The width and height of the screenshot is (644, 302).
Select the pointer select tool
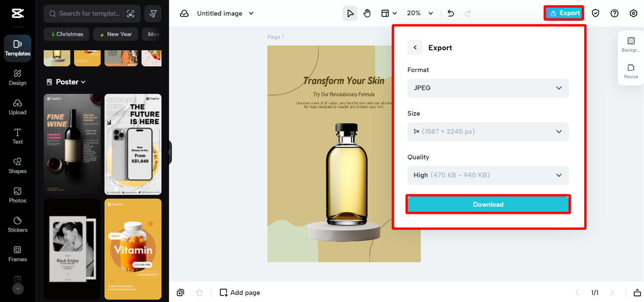point(350,13)
